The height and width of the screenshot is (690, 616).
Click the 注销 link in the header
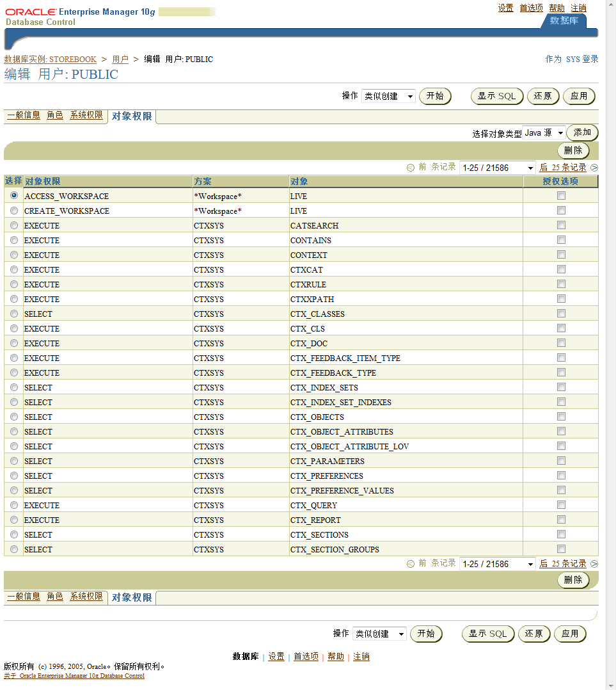click(x=579, y=8)
